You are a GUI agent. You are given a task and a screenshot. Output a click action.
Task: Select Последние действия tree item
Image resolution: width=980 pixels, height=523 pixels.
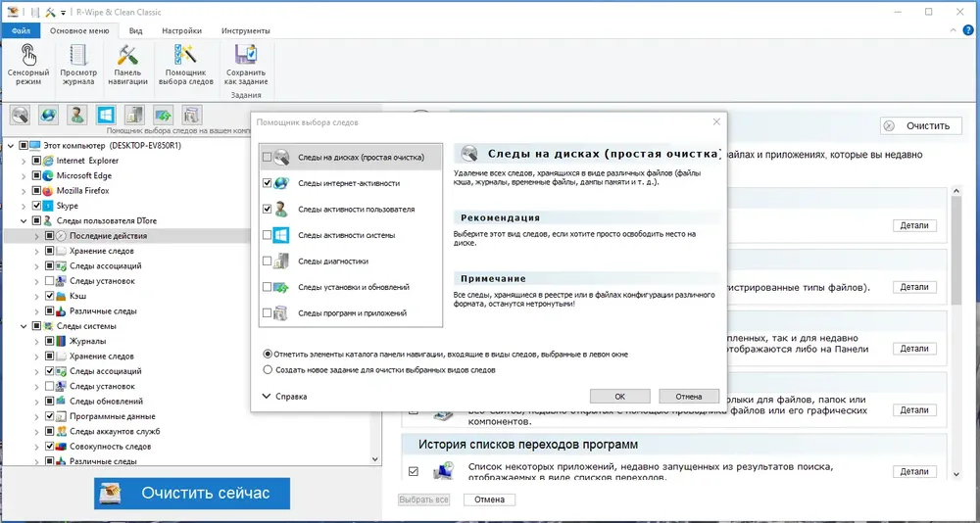point(108,236)
